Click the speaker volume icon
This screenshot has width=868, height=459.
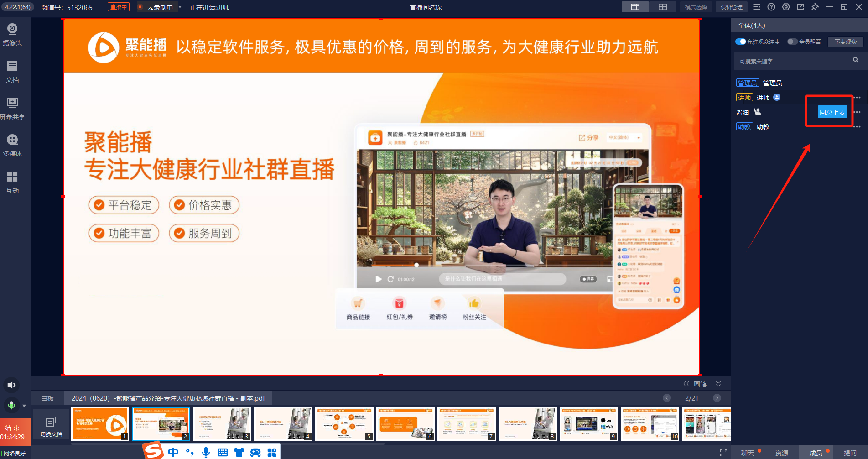point(11,385)
